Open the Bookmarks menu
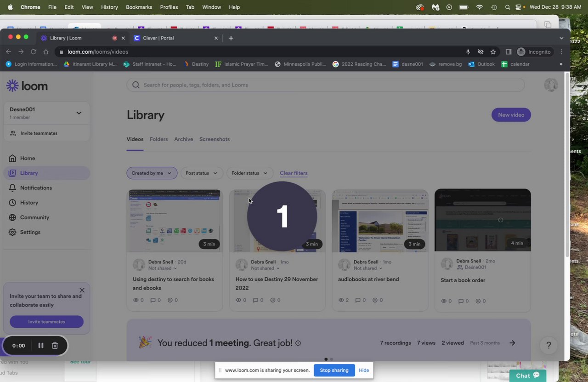 coord(139,7)
